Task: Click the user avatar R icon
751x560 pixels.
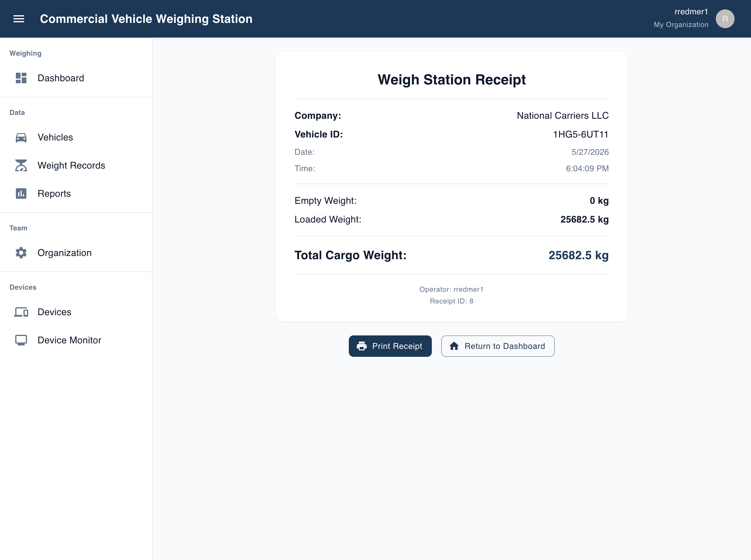Action: point(725,19)
